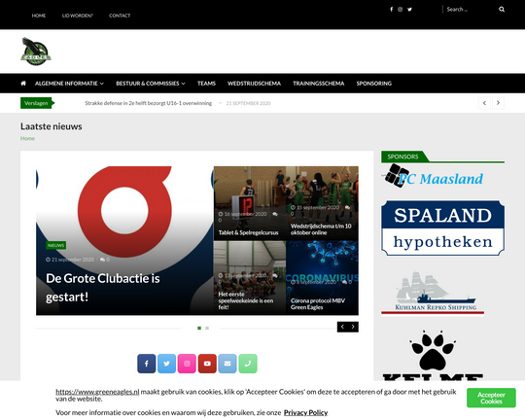Click the PC Maasland sponsor logo
This screenshot has height=420, width=525.
pyautogui.click(x=433, y=176)
